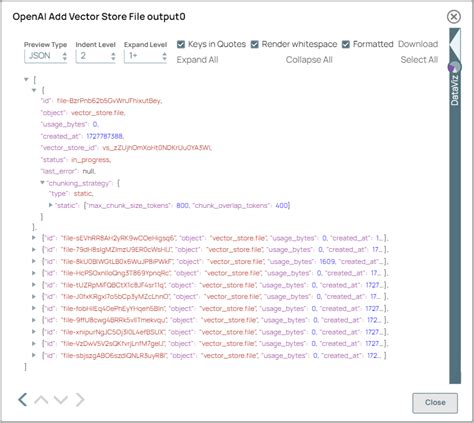Uncheck the Keys in Quotes checkbox
Viewport: 474px width, 423px height.
[181, 44]
